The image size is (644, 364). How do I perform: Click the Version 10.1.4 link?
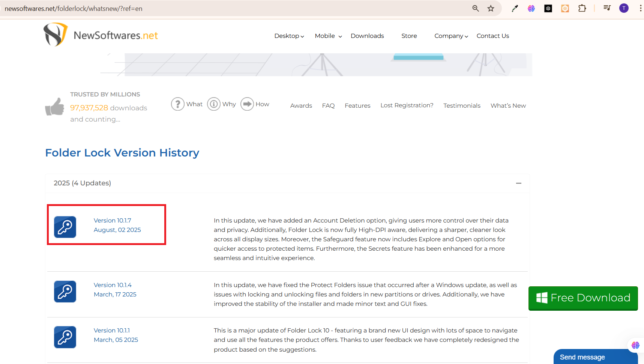[113, 285]
